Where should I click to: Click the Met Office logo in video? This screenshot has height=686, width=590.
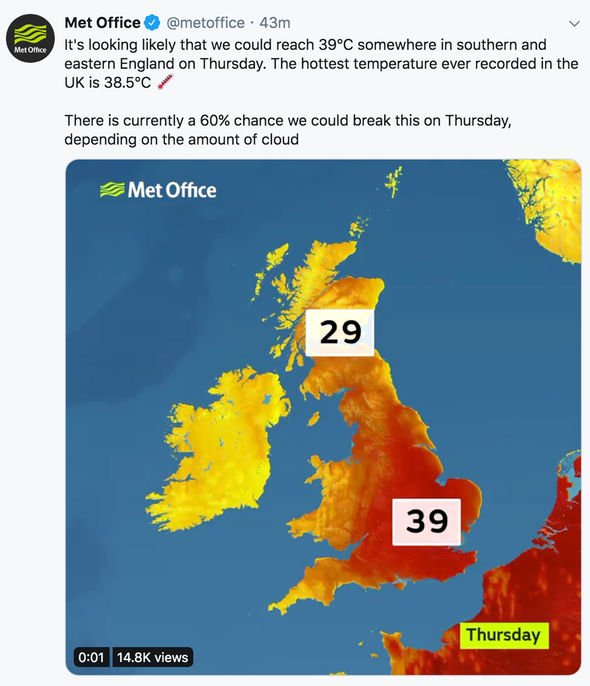coord(158,190)
